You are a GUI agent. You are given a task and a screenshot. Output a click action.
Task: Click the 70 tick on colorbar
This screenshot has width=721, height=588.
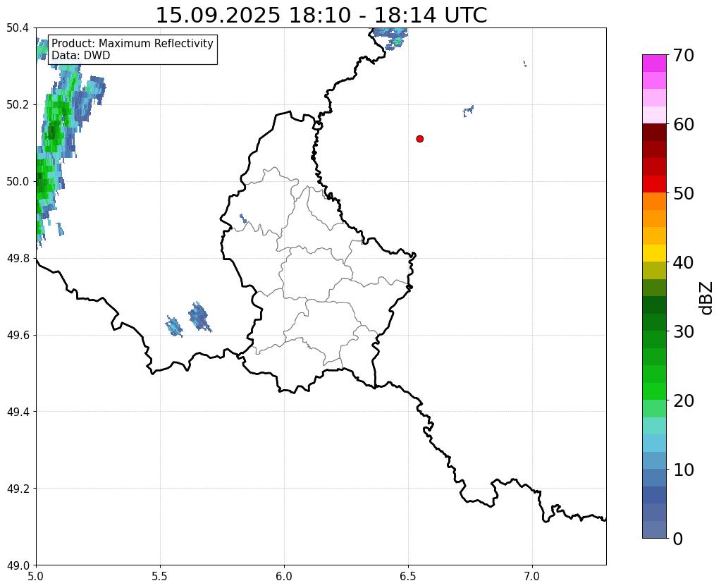point(684,55)
